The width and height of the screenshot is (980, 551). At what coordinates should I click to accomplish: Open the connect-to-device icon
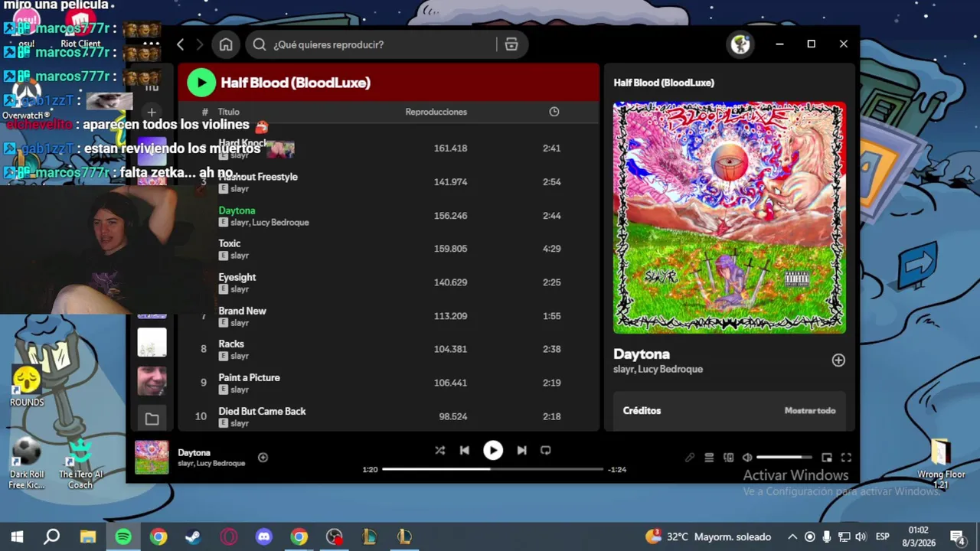point(728,458)
